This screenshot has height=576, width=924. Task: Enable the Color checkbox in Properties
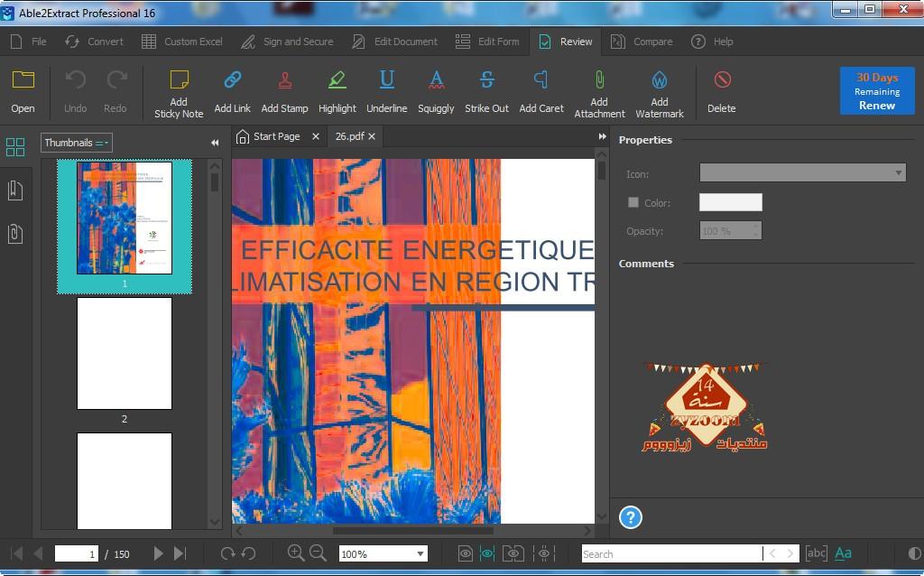[633, 202]
